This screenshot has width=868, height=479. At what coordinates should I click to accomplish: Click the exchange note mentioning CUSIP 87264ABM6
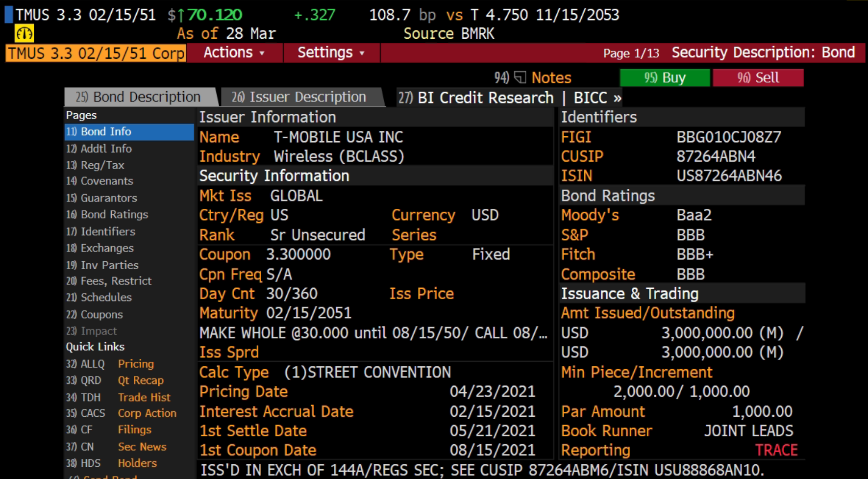pyautogui.click(x=482, y=470)
